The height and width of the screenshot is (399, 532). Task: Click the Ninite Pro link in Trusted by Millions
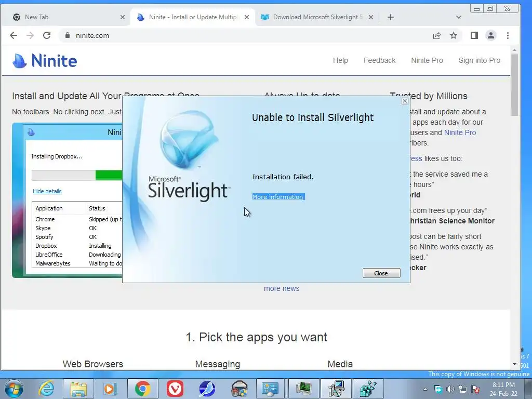[x=460, y=132]
